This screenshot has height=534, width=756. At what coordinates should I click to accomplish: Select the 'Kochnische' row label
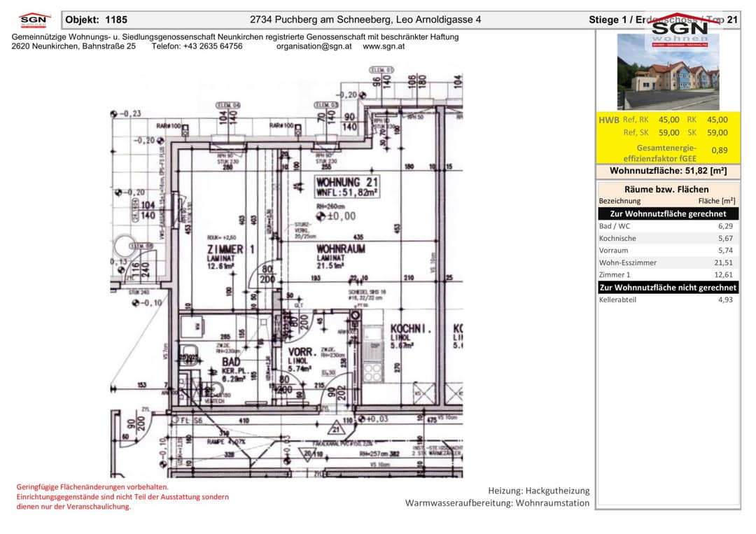617,238
